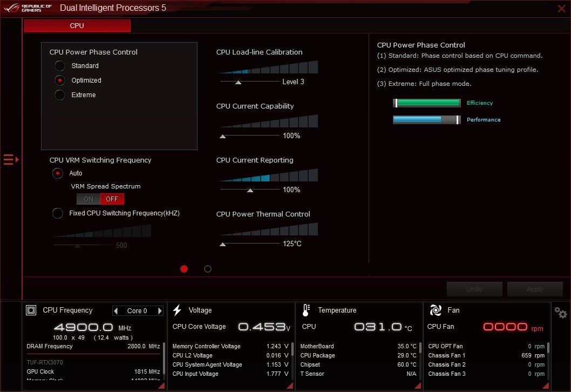Image resolution: width=571 pixels, height=392 pixels.
Task: Close the Dual Intelligent Processors window
Action: pos(561,9)
